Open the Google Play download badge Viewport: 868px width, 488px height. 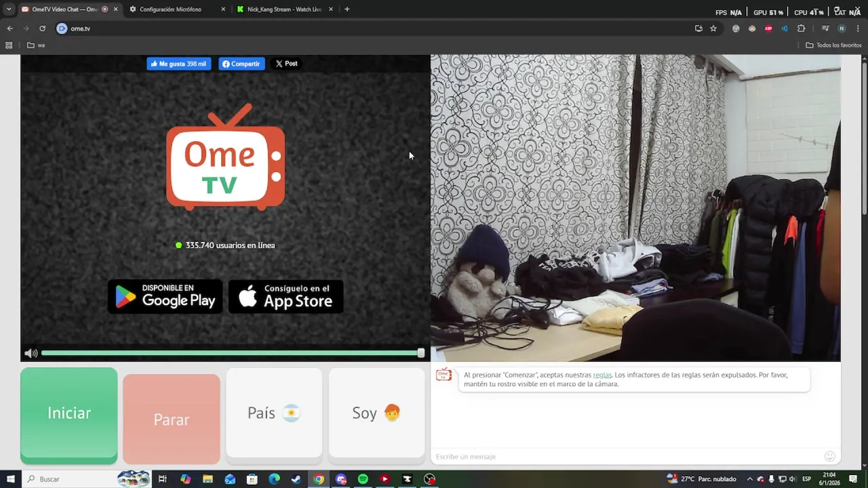[165, 296]
